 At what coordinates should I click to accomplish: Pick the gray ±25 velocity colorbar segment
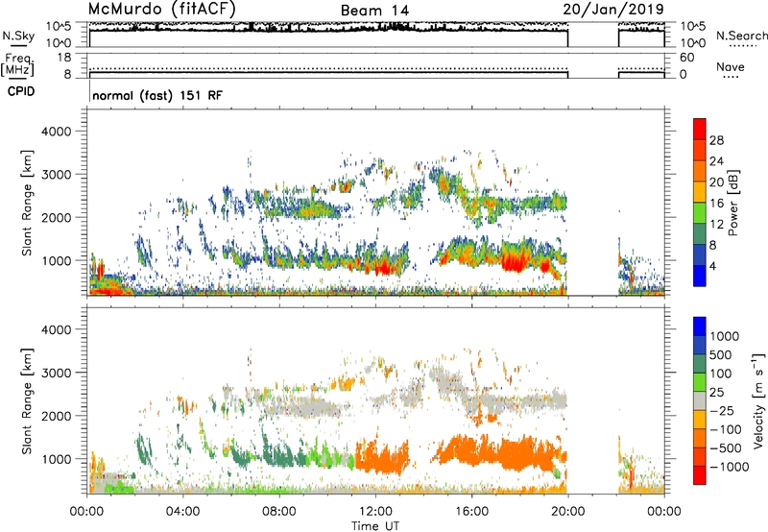tap(700, 400)
